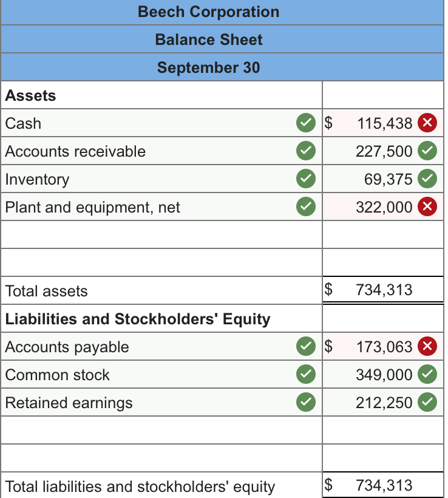This screenshot has width=448, height=498.
Task: Click the red X icon beside Cash amount
Action: [427, 123]
